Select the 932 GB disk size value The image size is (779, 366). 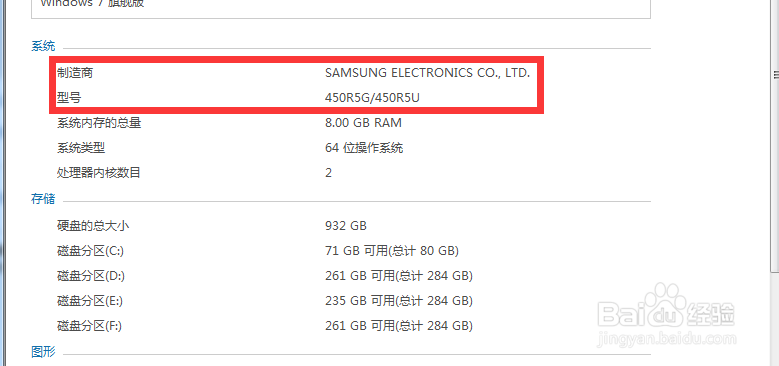click(x=346, y=226)
